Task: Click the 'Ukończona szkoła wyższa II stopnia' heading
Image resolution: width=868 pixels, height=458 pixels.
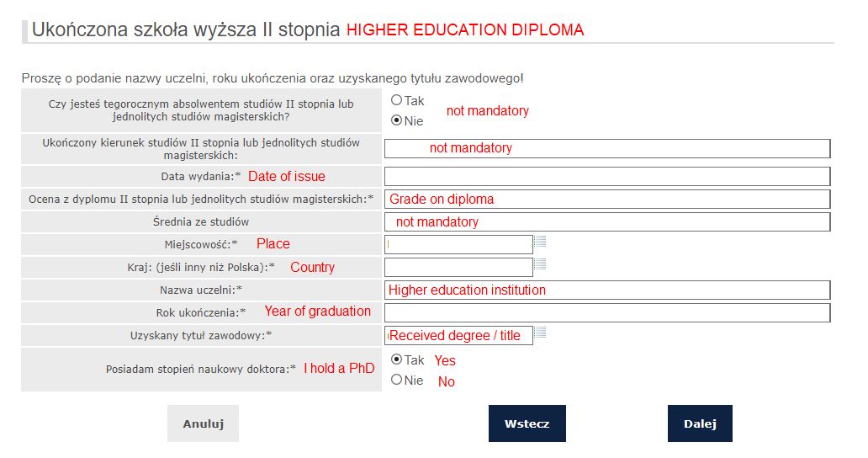Action: (185, 30)
